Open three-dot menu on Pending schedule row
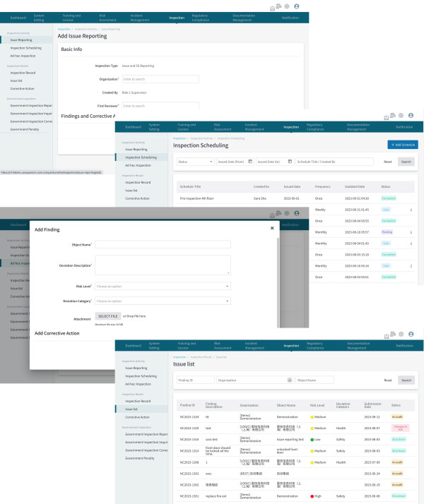 click(411, 232)
